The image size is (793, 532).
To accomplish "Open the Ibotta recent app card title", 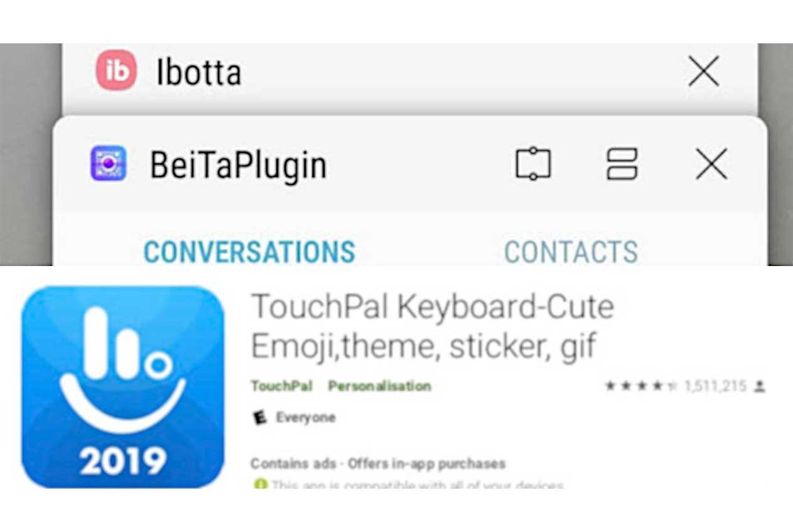I will [x=198, y=73].
